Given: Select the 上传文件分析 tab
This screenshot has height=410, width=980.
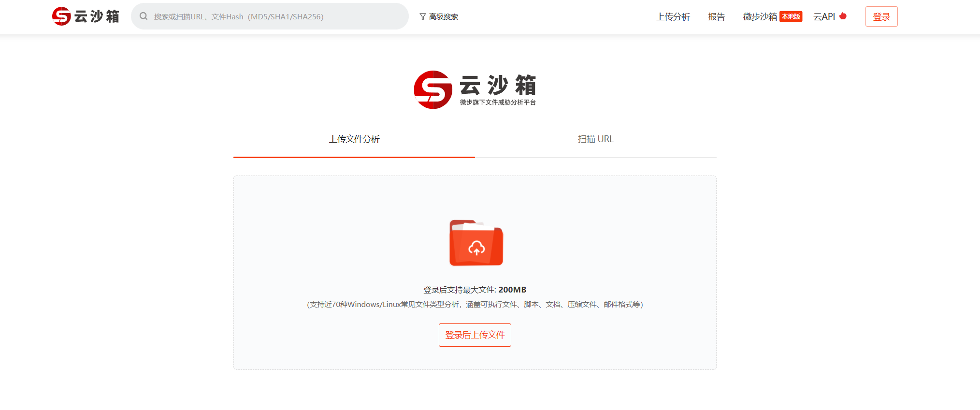Looking at the screenshot, I should (354, 139).
